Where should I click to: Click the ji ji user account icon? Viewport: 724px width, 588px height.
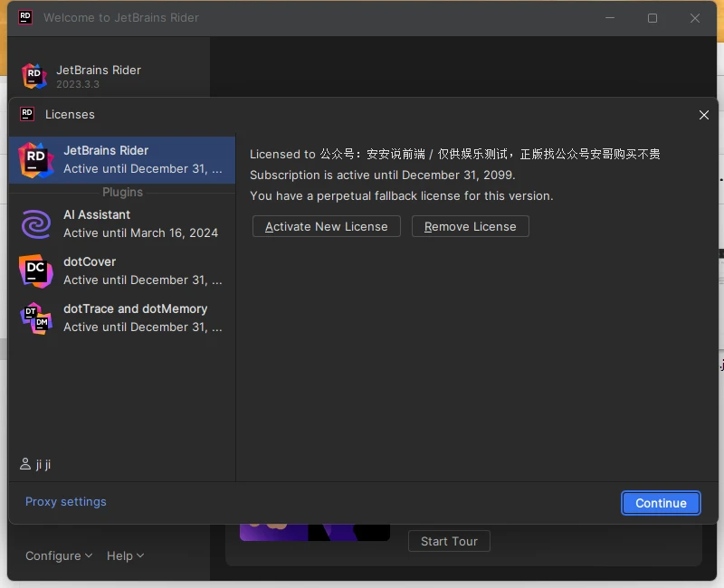(x=25, y=464)
